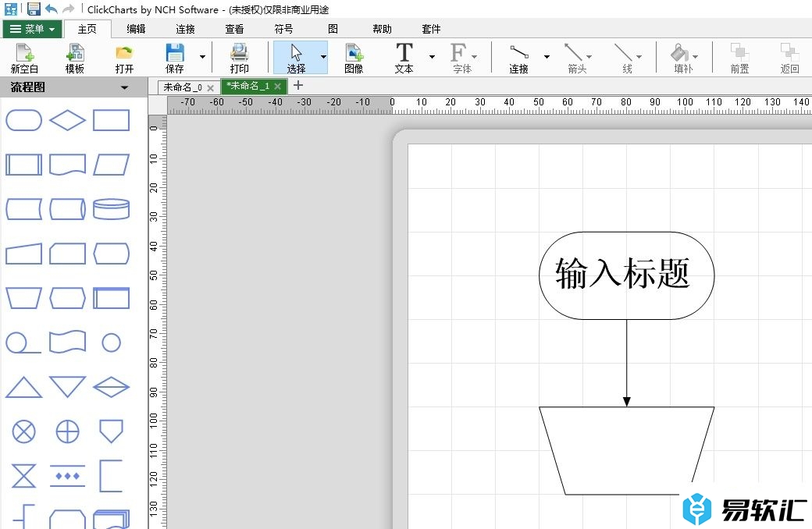Open the dropdown arrow next to 连接
The image size is (812, 529).
547,57
